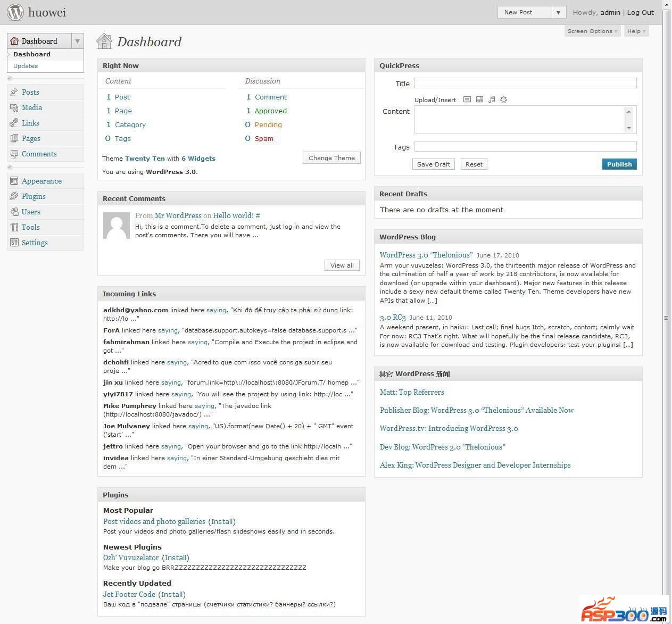Click the Pages icon in sidebar
The image size is (672, 624).
click(x=14, y=138)
